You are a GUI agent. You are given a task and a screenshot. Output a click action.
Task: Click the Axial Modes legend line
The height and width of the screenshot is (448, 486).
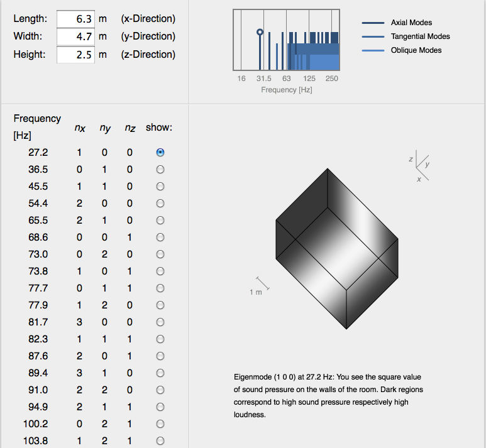click(x=373, y=23)
